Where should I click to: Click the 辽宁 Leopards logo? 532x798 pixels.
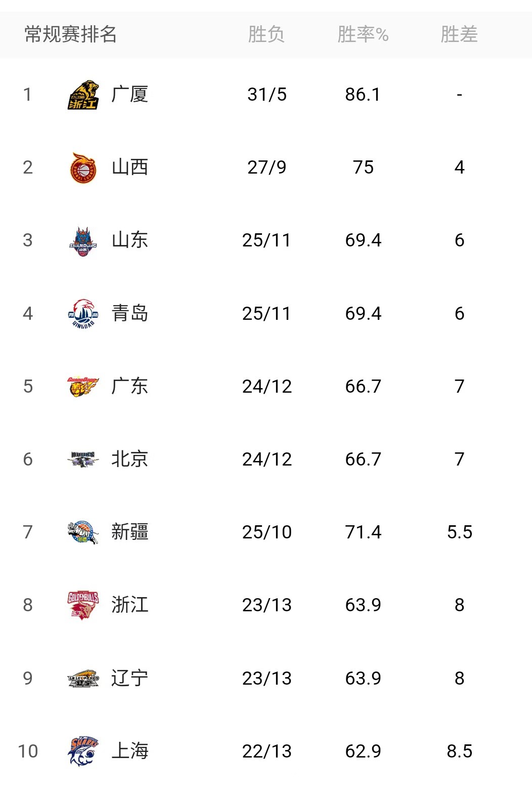[x=83, y=678]
